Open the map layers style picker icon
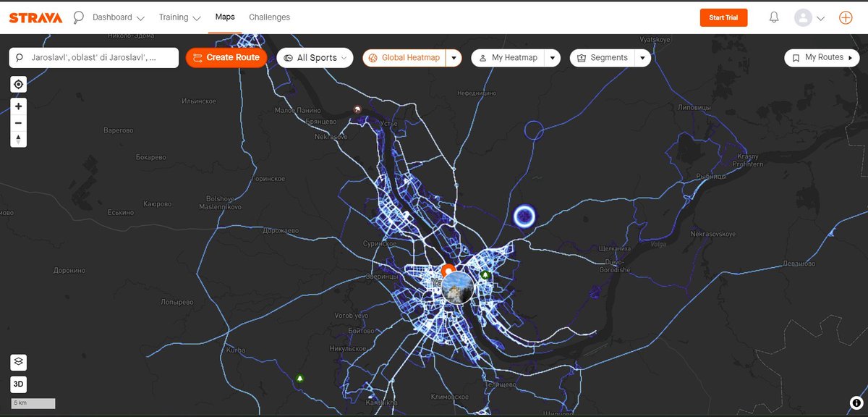868x417 pixels. tap(17, 361)
